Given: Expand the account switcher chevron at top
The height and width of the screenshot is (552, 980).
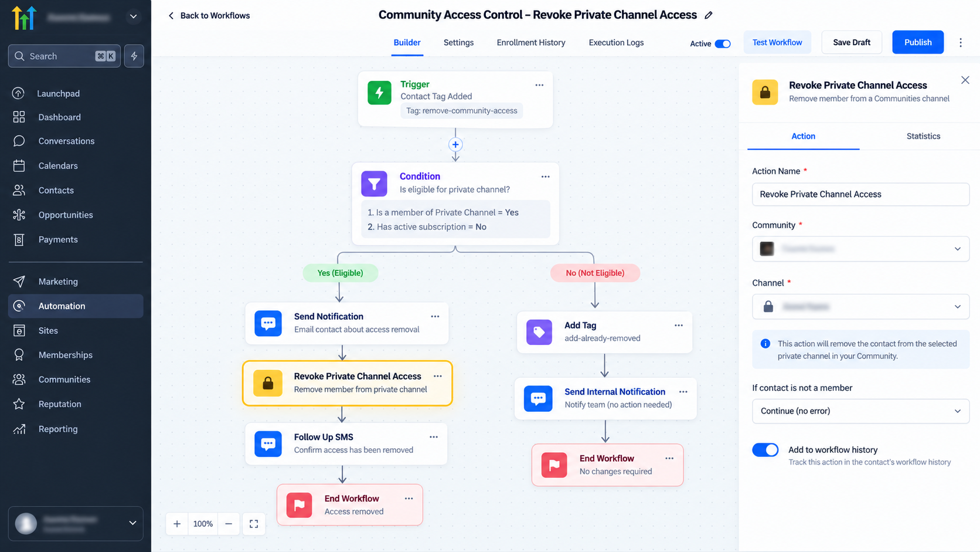Looking at the screenshot, I should [134, 16].
